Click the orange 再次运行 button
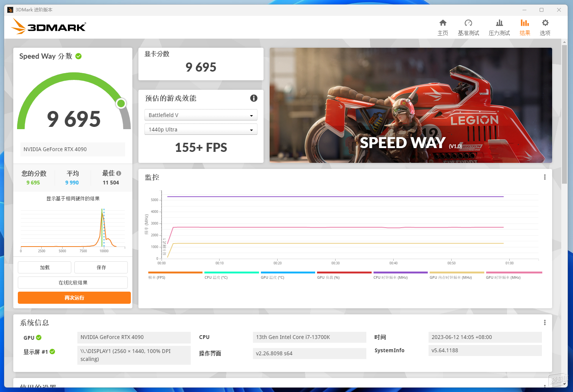This screenshot has height=392, width=573. [74, 298]
